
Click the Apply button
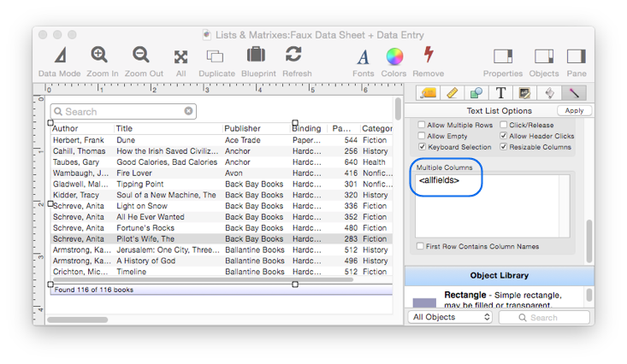pyautogui.click(x=574, y=111)
